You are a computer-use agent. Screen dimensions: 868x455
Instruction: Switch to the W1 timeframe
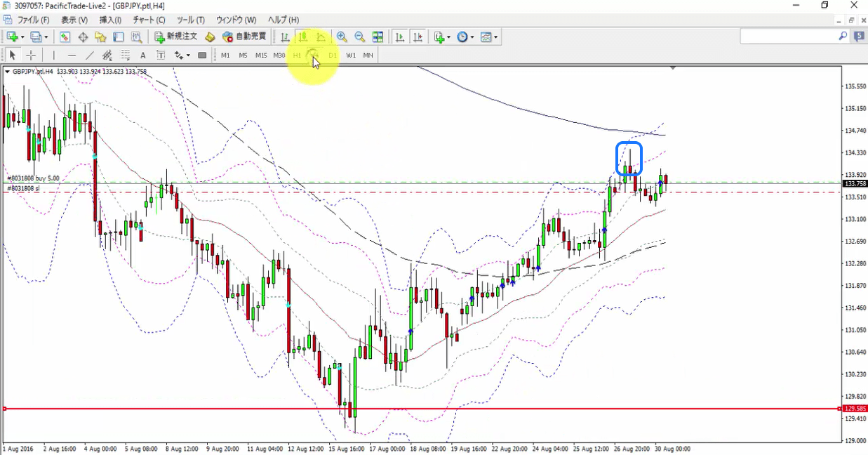coord(351,55)
